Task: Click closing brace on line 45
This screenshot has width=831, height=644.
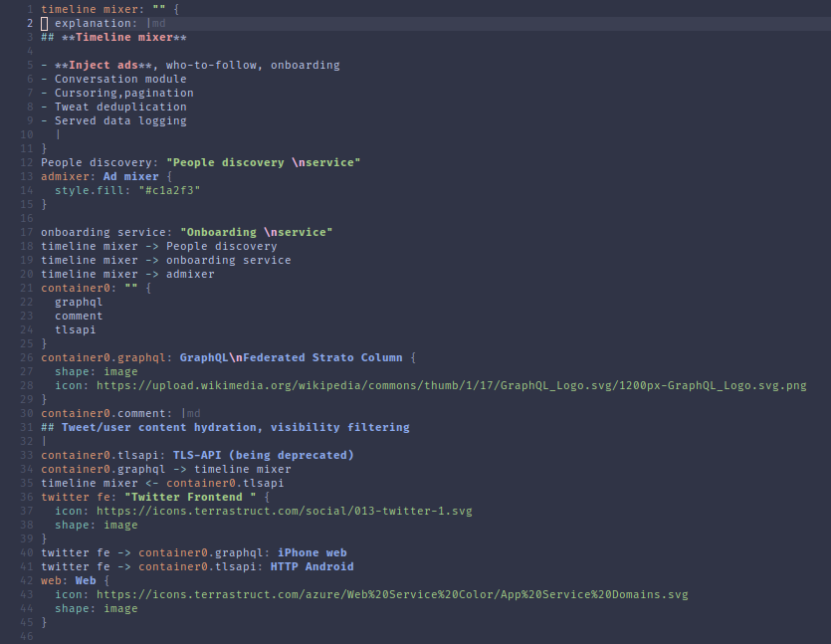Action: coord(44,622)
